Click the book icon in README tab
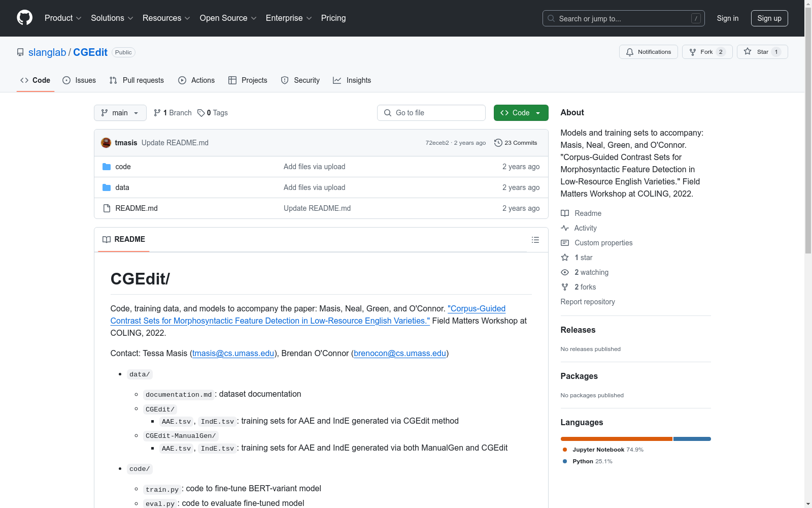The image size is (812, 508). pos(107,239)
